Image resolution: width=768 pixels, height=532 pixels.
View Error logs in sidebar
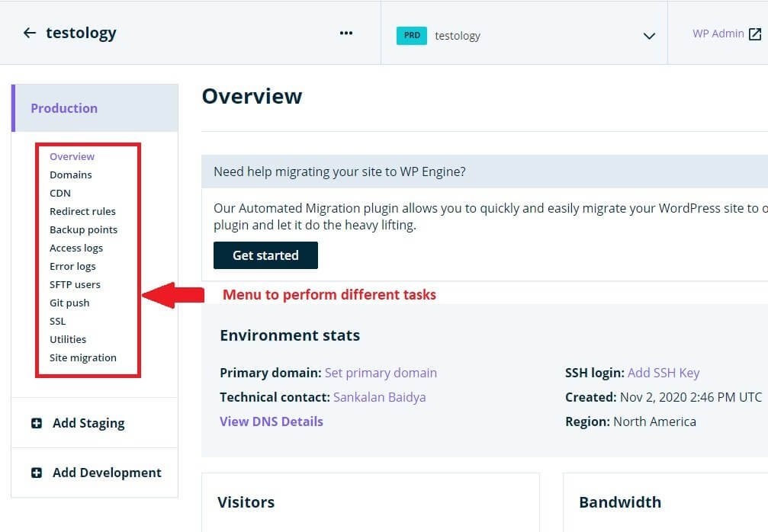click(x=72, y=266)
